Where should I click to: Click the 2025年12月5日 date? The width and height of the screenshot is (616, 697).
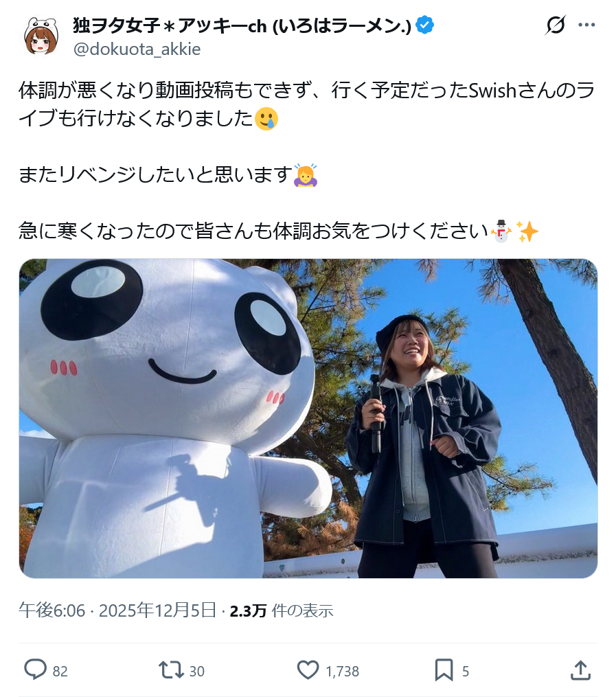pos(157,610)
